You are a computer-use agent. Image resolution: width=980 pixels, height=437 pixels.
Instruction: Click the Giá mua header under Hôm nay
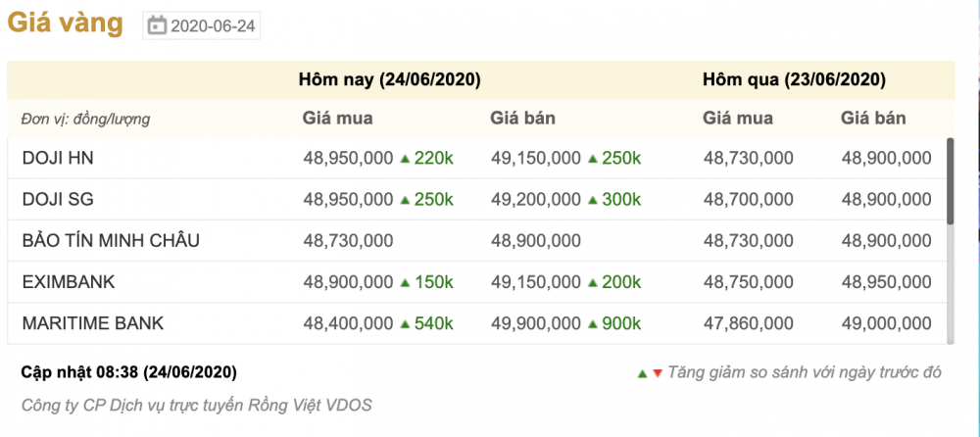tap(337, 119)
